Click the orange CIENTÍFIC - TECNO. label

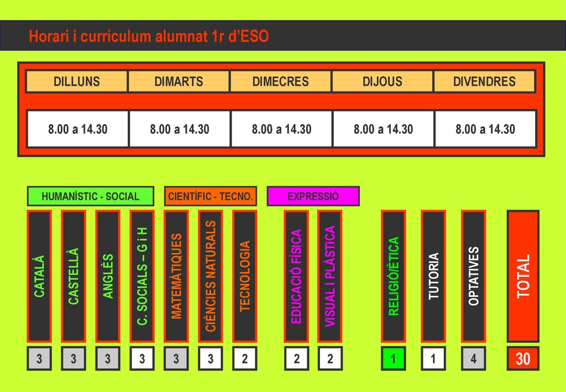211,196
